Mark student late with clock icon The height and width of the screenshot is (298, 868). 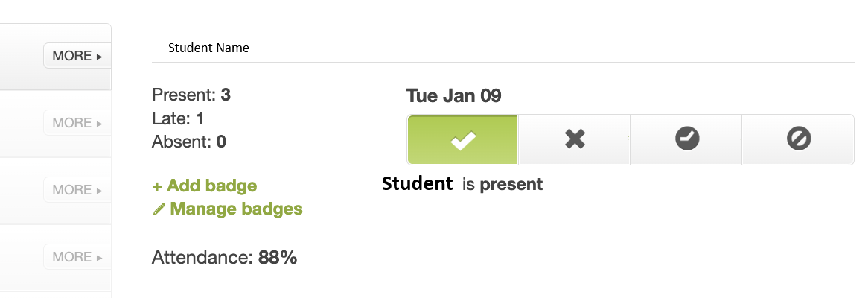[686, 139]
